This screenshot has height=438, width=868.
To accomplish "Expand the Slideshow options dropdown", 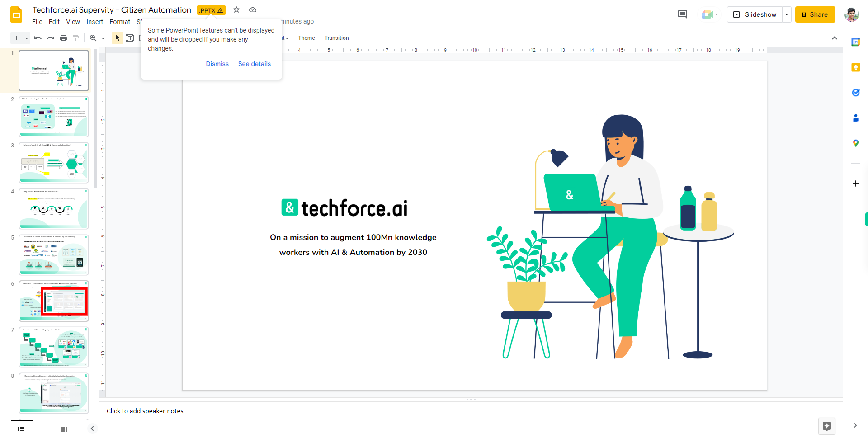I will tap(787, 14).
